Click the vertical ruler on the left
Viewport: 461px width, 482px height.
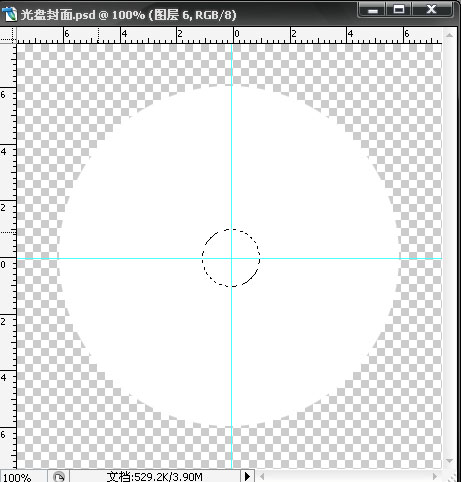click(8, 256)
